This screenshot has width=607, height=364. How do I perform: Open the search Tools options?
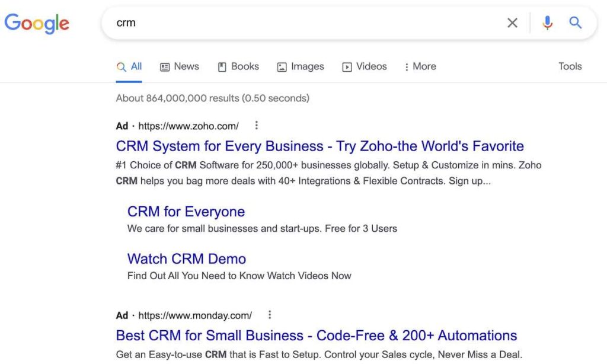(x=570, y=66)
